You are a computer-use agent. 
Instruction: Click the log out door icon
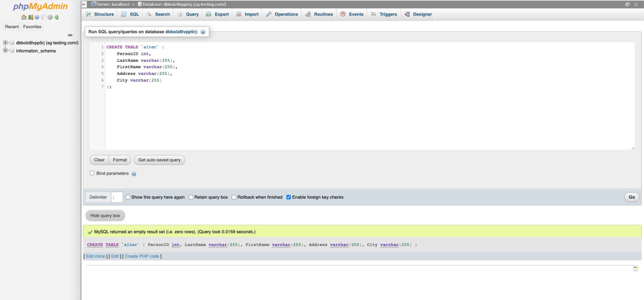coord(31,17)
